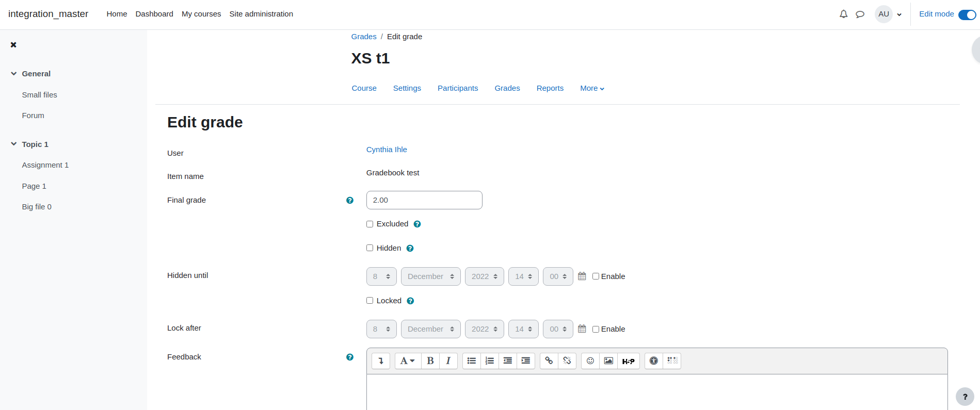Collapse the General section
Screen dimensions: 980x410
14,74
